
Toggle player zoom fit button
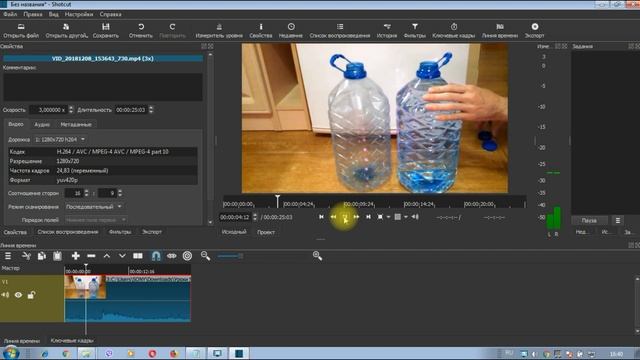(380, 217)
